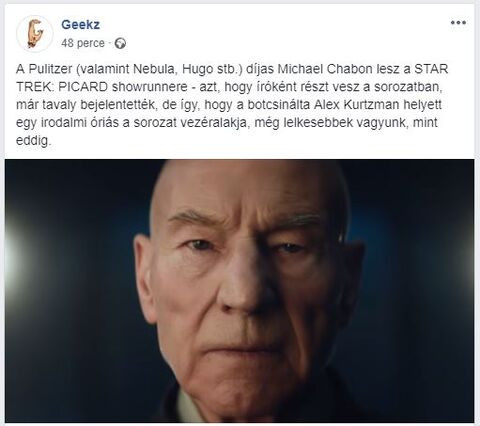This screenshot has height=426, width=480.
Task: Click the word 'Hugo' in the post
Action: 196,69
